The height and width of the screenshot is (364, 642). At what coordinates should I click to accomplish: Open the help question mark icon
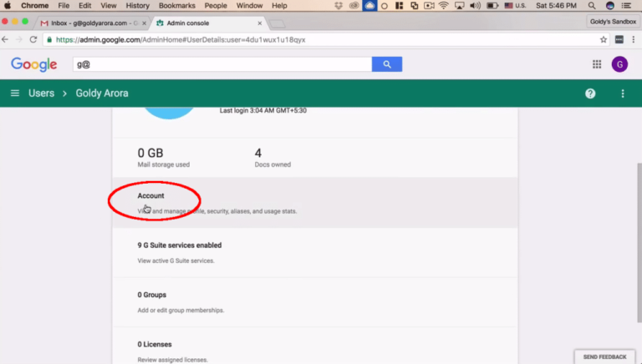tap(590, 94)
